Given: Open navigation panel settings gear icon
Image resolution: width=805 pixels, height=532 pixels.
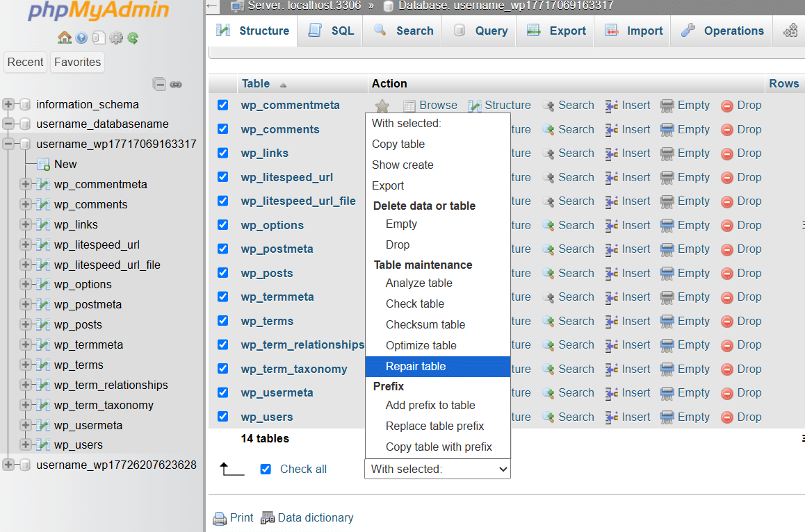Looking at the screenshot, I should click(x=116, y=38).
